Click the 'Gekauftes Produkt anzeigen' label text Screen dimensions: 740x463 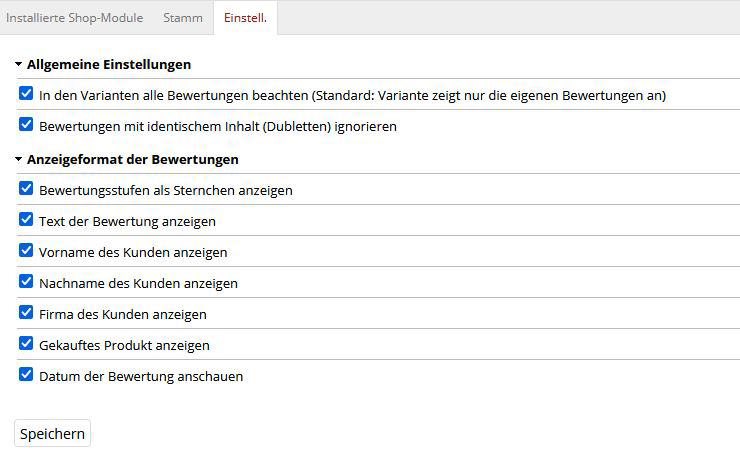[124, 345]
